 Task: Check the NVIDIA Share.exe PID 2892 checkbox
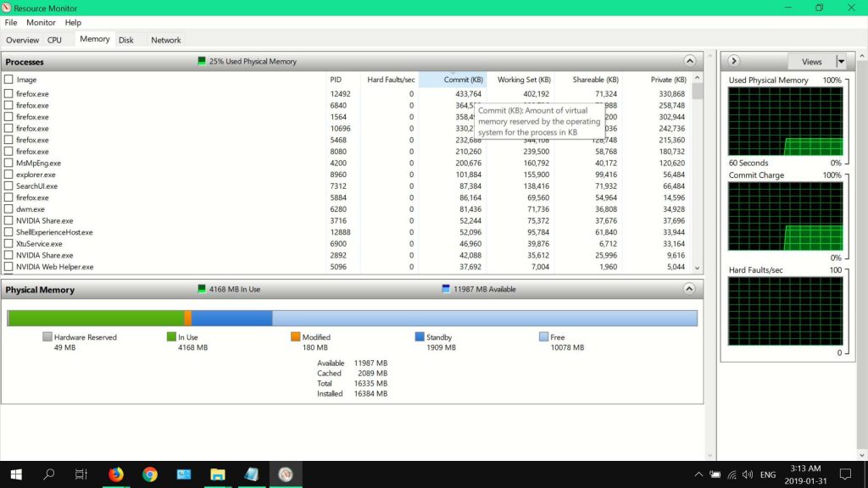pos(8,255)
